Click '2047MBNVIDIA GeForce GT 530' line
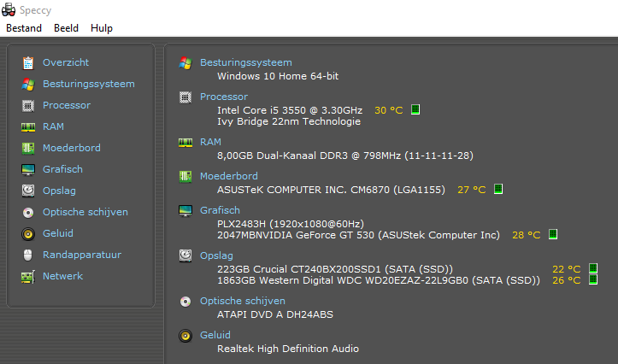 coord(358,235)
